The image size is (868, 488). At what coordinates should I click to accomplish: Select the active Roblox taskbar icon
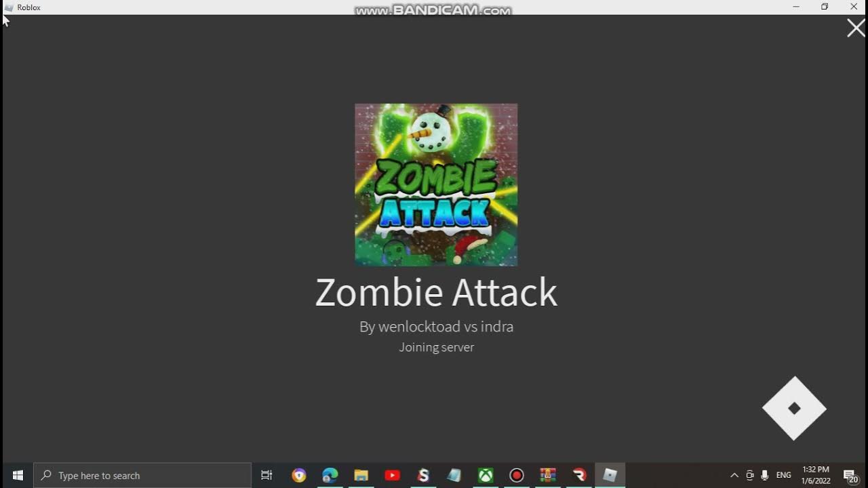coord(610,475)
